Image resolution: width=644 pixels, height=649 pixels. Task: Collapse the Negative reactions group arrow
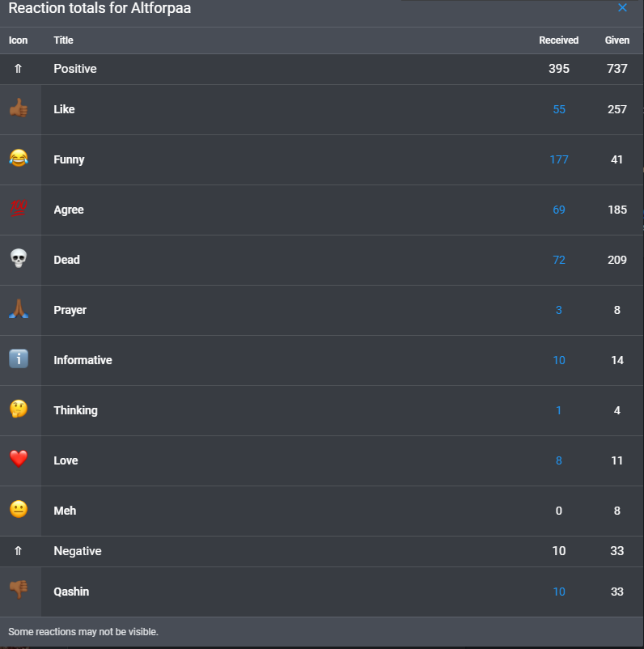click(18, 551)
